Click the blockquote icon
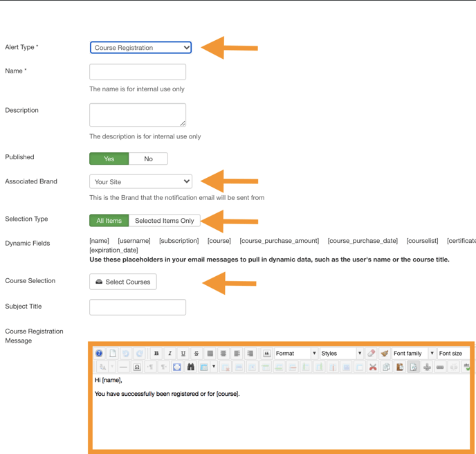This screenshot has height=454, width=476. pyautogui.click(x=266, y=354)
